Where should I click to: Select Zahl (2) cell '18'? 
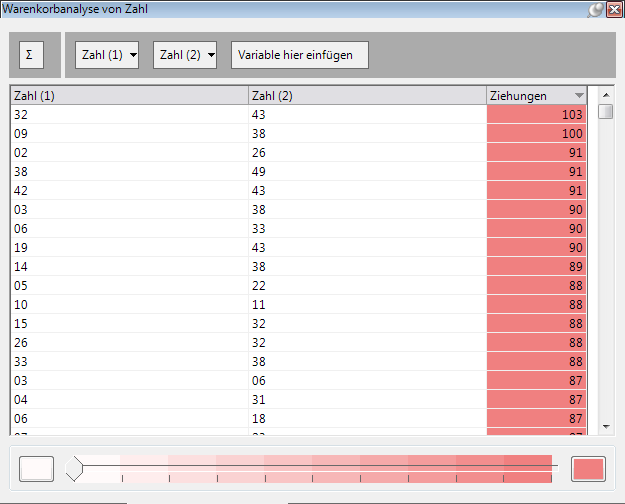point(368,419)
